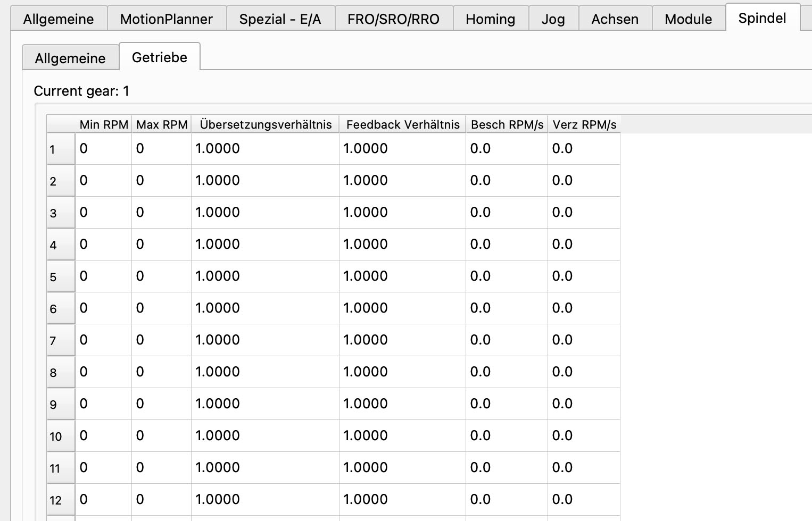Edit Max RPM cell for gear 5
Viewport: 812px width, 521px height.
coord(161,276)
